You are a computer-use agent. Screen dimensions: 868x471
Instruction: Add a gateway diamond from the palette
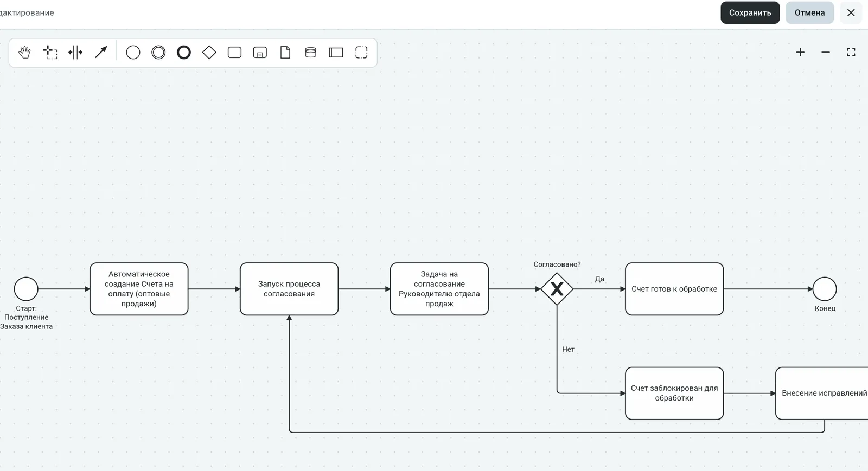pyautogui.click(x=209, y=53)
